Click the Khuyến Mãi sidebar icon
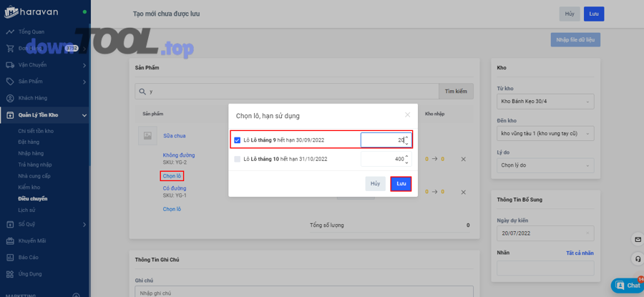The height and width of the screenshot is (297, 644). click(x=10, y=240)
